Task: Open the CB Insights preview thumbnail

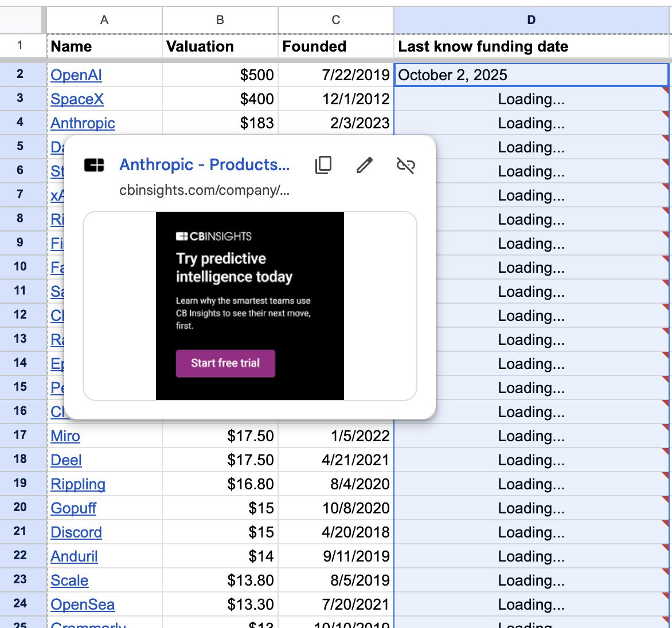Action: pyautogui.click(x=250, y=306)
